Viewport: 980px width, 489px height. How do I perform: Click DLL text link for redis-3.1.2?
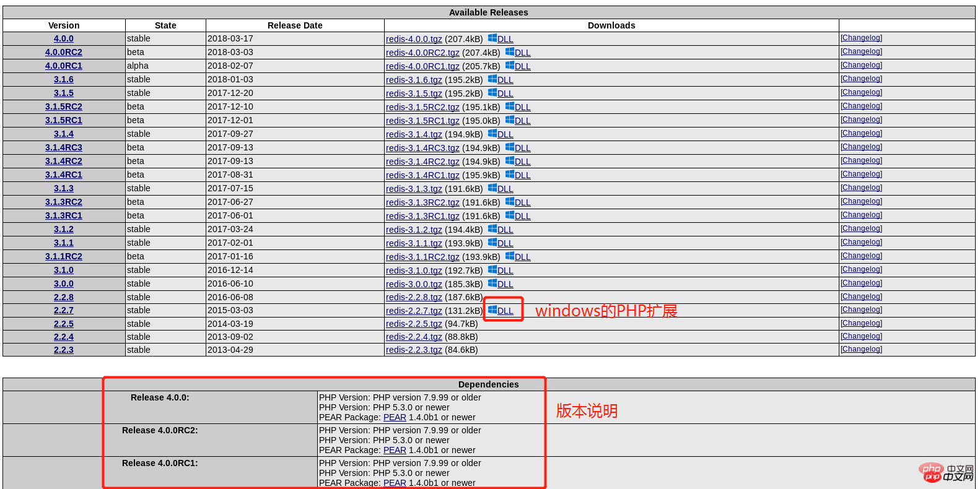pos(505,230)
